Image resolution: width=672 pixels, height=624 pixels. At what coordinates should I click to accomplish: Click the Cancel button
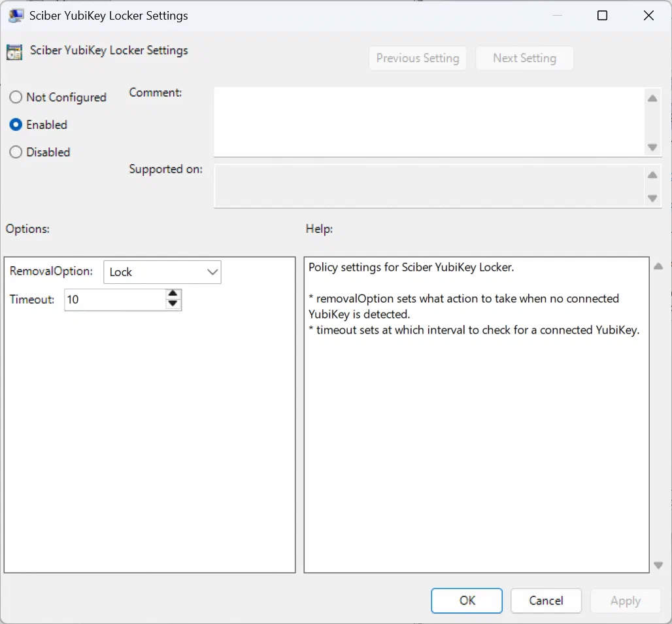[546, 600]
